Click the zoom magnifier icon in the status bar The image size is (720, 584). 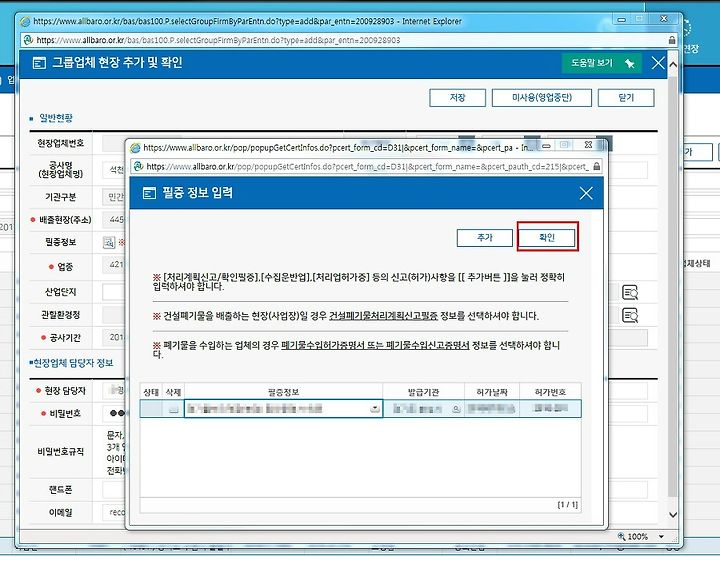pos(621,536)
